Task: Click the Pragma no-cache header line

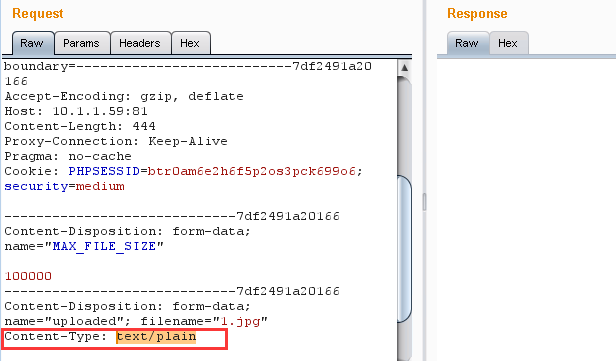Action: click(68, 156)
